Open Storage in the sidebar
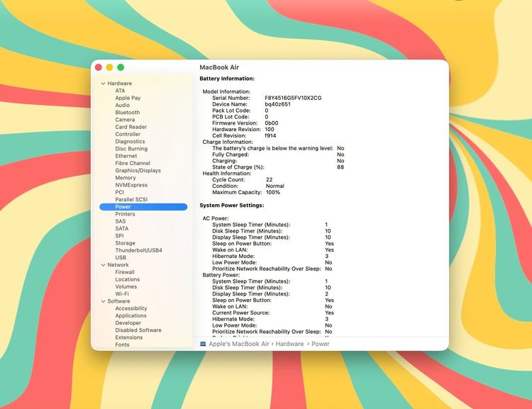The width and height of the screenshot is (532, 409). point(125,243)
